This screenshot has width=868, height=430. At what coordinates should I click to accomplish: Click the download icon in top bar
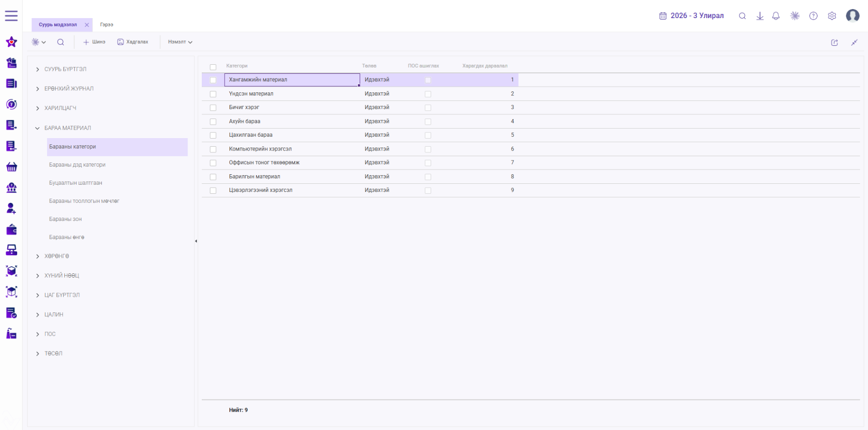760,16
